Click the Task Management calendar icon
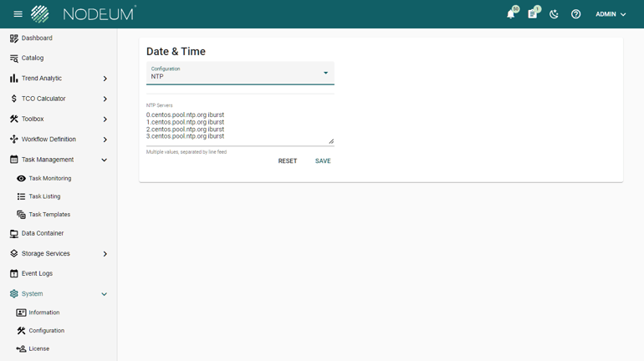The image size is (644, 361). (14, 159)
